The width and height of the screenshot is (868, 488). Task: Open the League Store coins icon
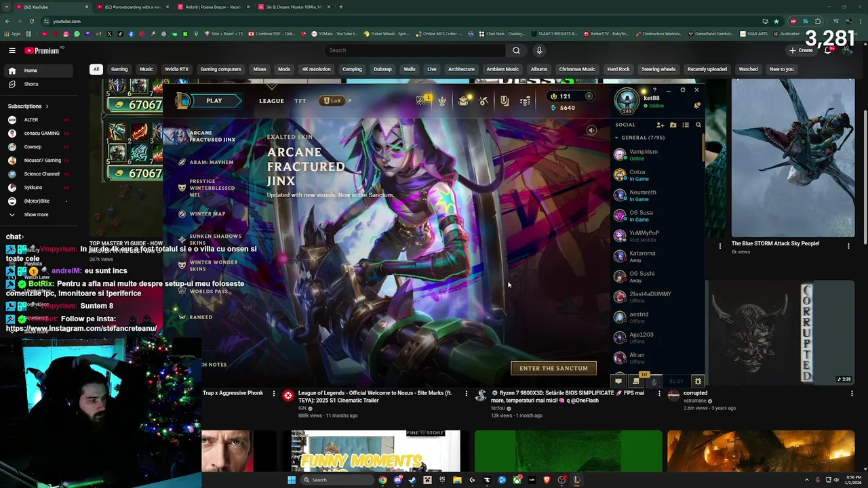pos(526,101)
